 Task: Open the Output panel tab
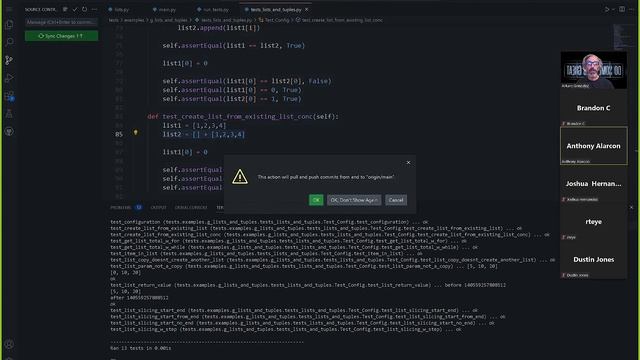coord(158,207)
